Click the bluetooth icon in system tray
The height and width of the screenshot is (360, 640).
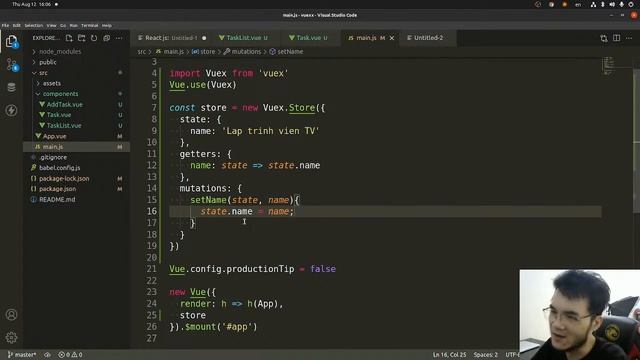point(602,4)
